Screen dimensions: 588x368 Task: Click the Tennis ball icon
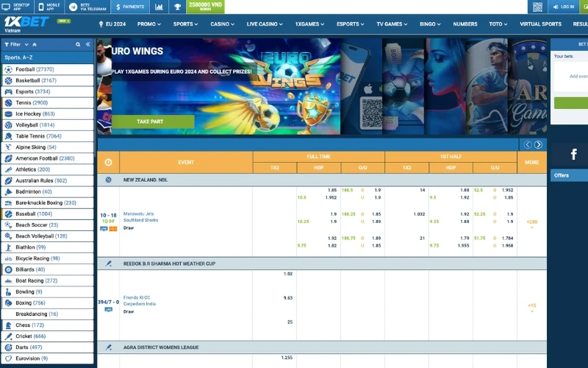point(8,102)
